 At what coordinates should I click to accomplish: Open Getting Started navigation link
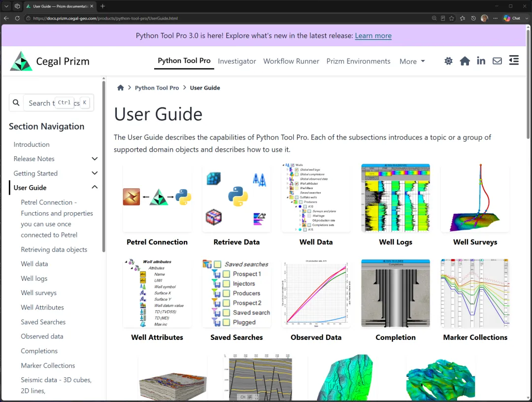pyautogui.click(x=35, y=173)
